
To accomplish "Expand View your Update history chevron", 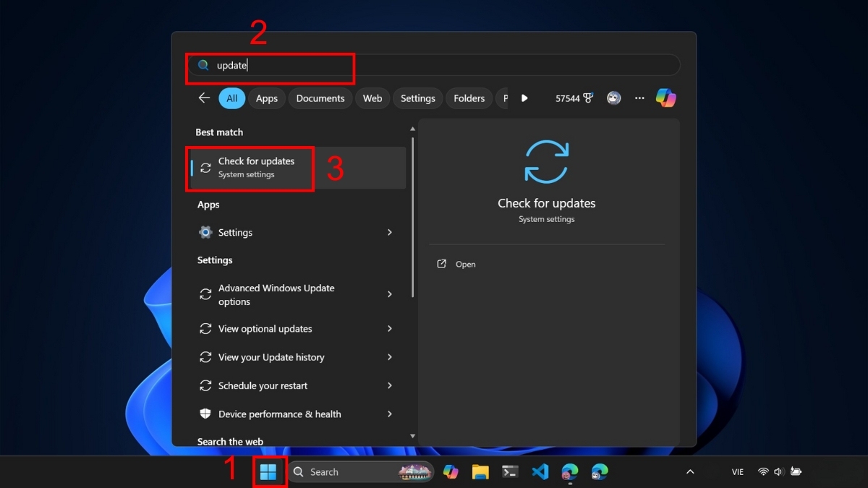I will [x=390, y=357].
